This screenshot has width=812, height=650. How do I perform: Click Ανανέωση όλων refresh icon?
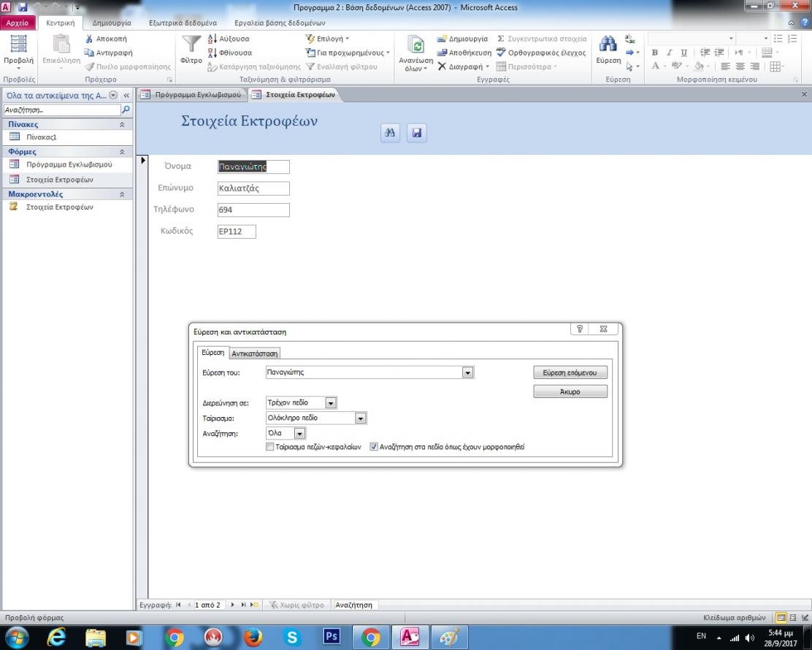tap(415, 45)
